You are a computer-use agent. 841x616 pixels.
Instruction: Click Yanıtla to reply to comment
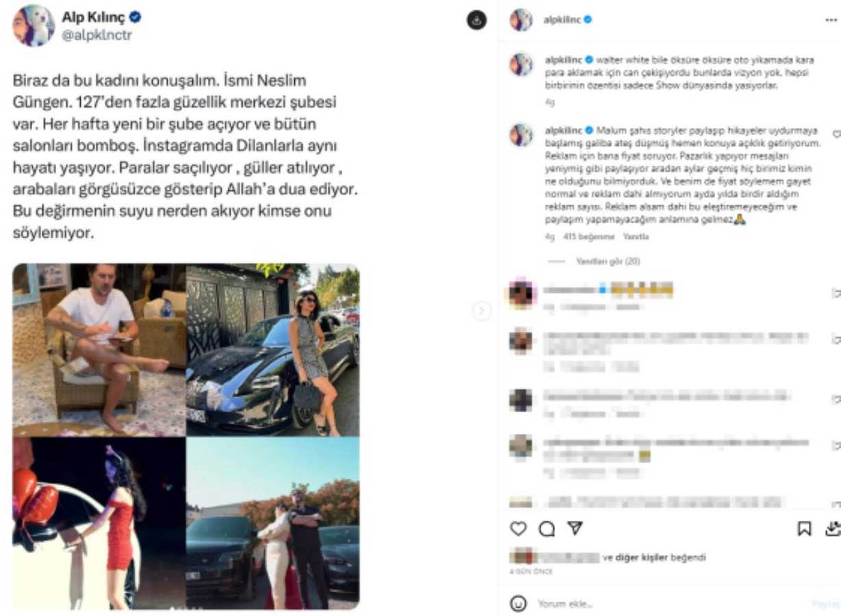[636, 237]
